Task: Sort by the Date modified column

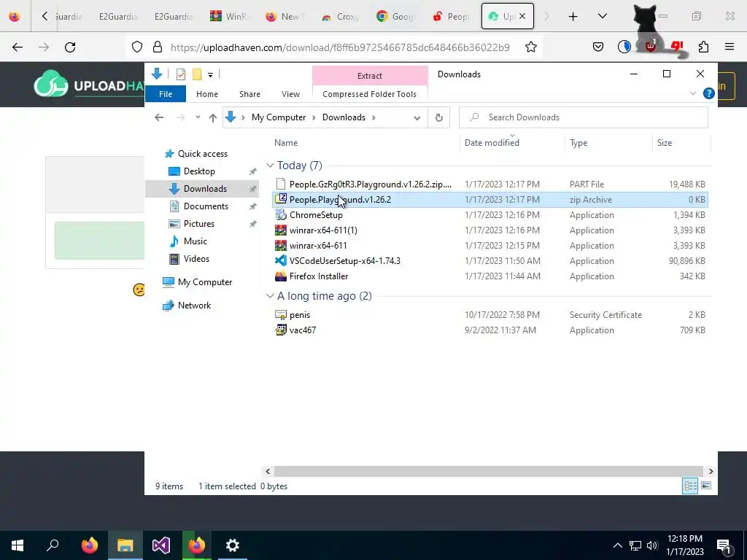Action: click(x=492, y=143)
